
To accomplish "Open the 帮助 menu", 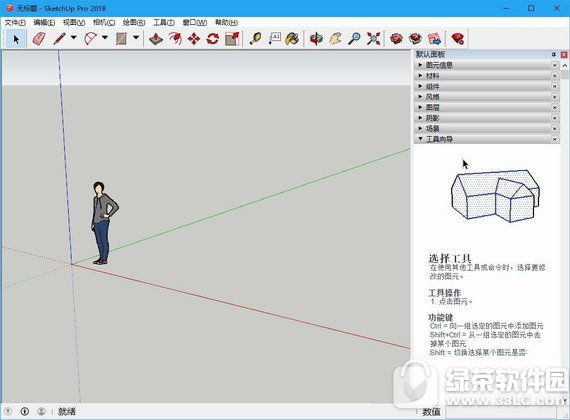I will pos(226,23).
